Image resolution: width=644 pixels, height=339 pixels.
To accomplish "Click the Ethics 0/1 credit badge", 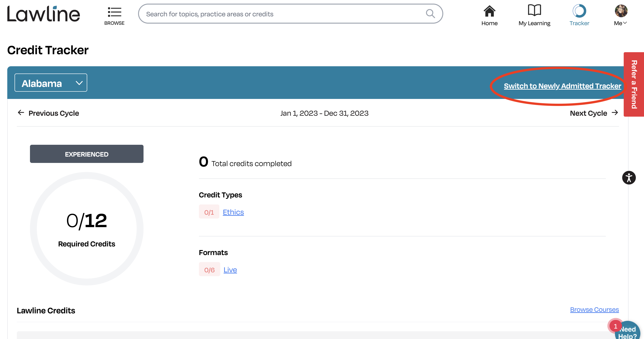I will tap(209, 212).
